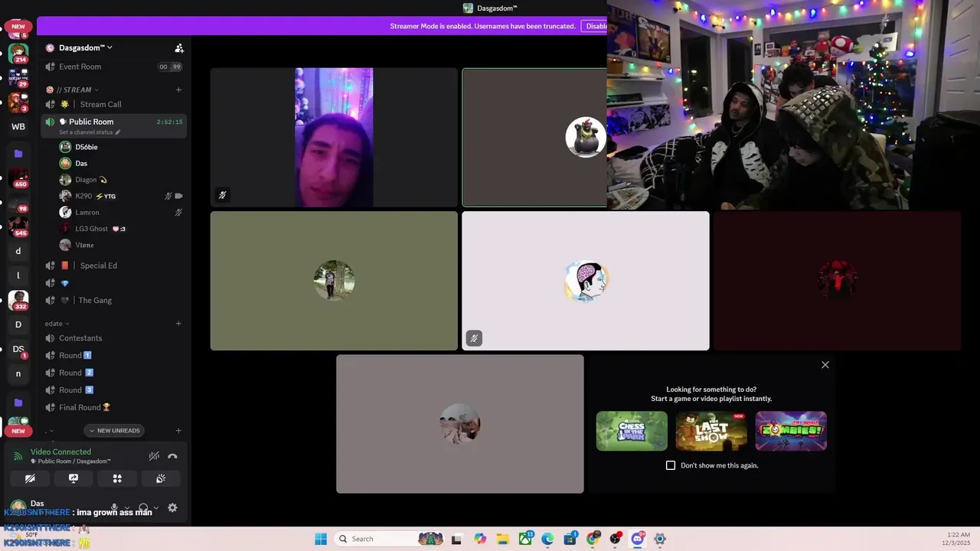Join the Round 3 voice channel
The image size is (980, 551).
point(113,390)
